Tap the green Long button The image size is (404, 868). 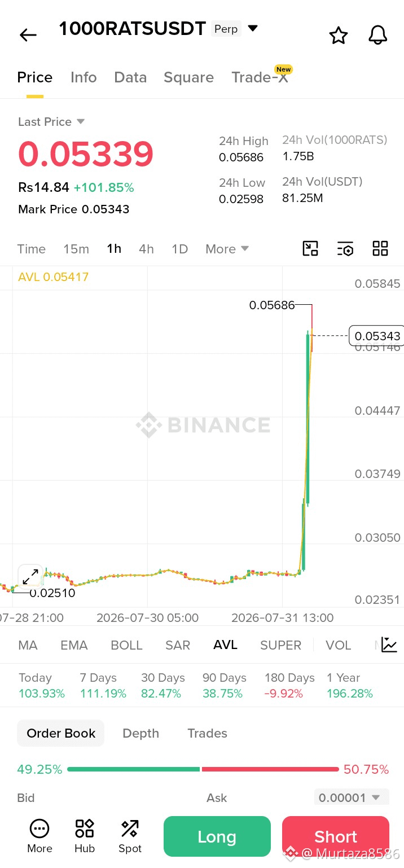click(217, 836)
